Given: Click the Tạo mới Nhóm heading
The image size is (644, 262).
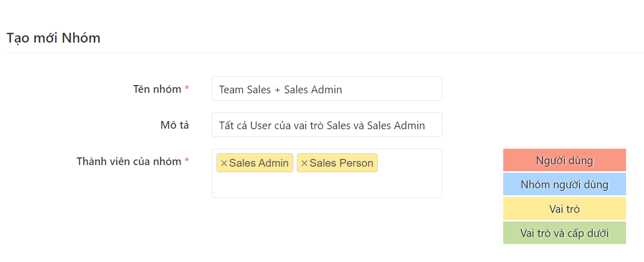Looking at the screenshot, I should pyautogui.click(x=53, y=38).
